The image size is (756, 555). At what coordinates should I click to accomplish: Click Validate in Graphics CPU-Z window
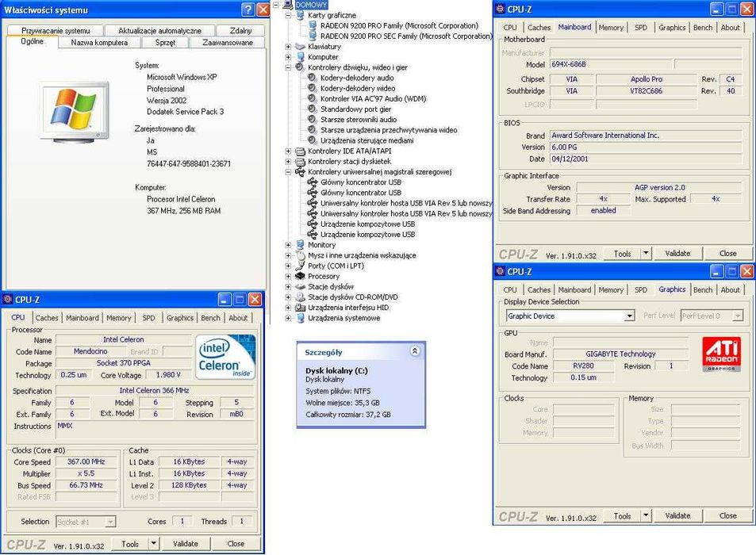click(x=677, y=515)
